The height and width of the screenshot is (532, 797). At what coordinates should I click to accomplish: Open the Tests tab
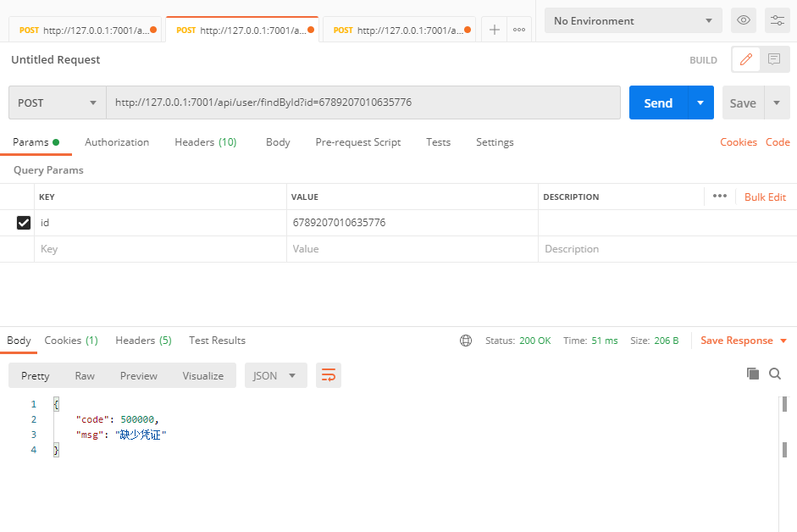(438, 142)
